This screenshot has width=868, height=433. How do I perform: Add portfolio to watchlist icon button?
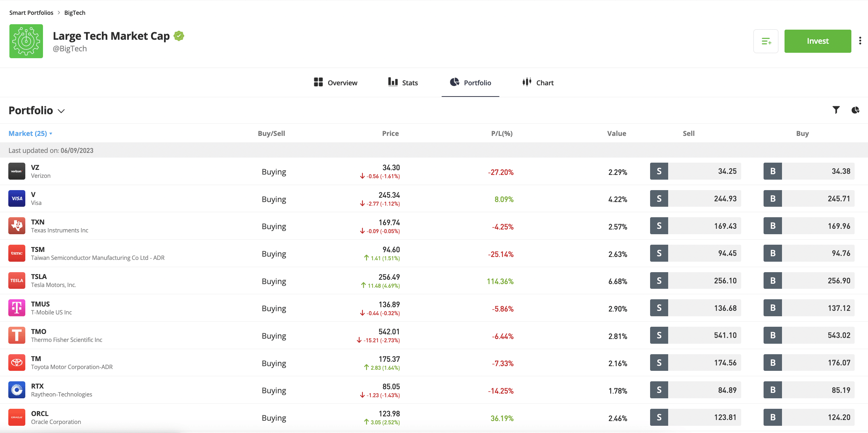(766, 41)
